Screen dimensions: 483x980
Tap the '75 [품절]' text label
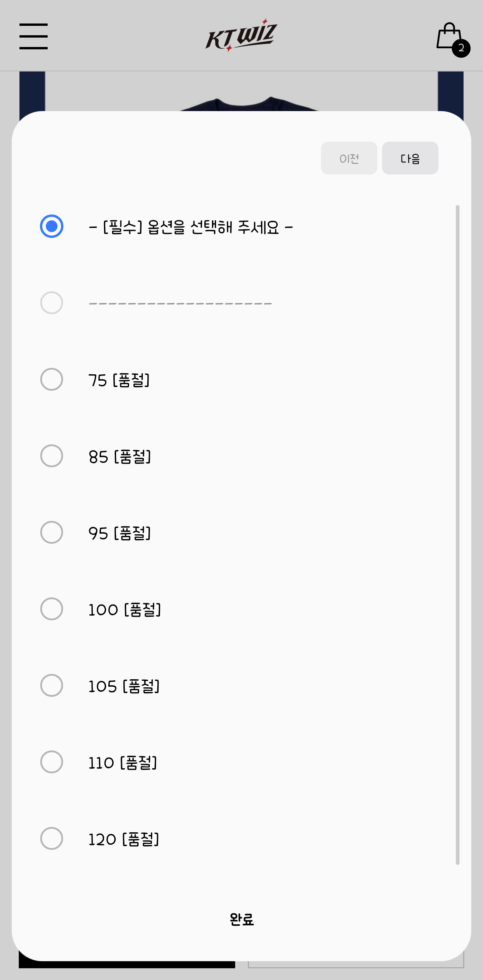(119, 380)
